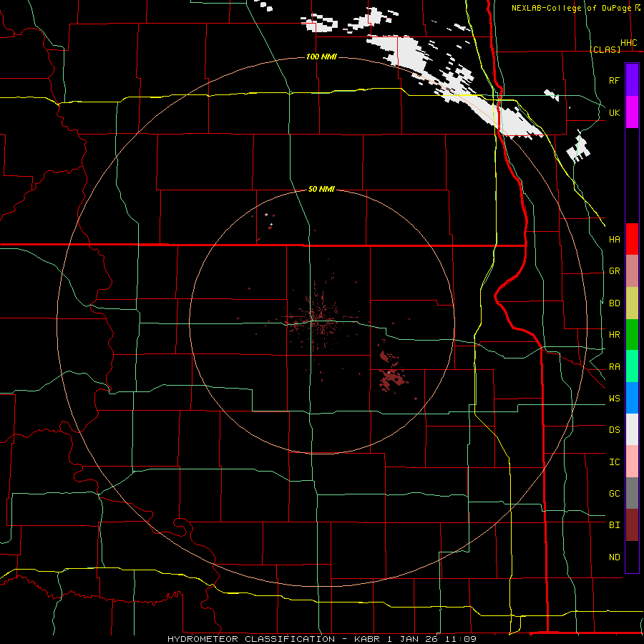Viewport: 644px width, 644px height.
Task: Click the 50 NMI range ring label
Action: tap(321, 189)
